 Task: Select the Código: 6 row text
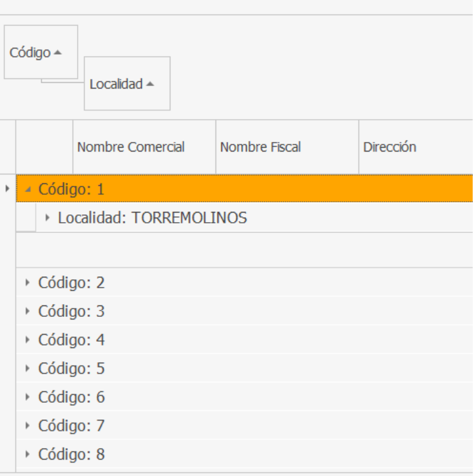(x=71, y=397)
